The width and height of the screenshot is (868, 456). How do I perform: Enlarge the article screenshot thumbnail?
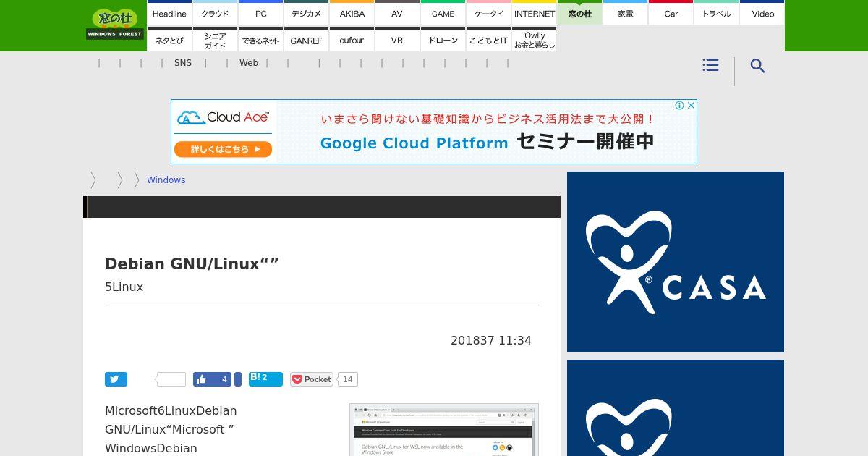(x=444, y=430)
